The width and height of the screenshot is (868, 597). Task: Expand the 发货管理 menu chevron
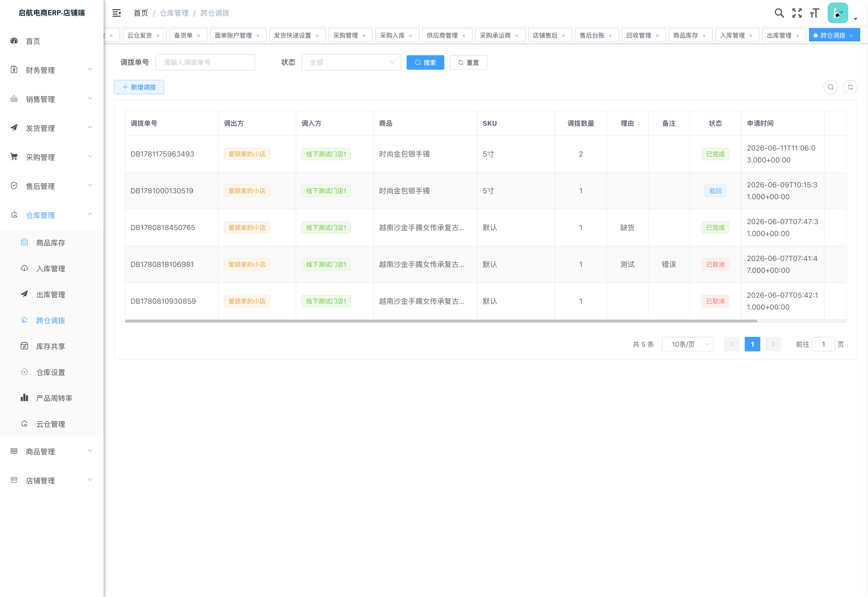point(90,127)
